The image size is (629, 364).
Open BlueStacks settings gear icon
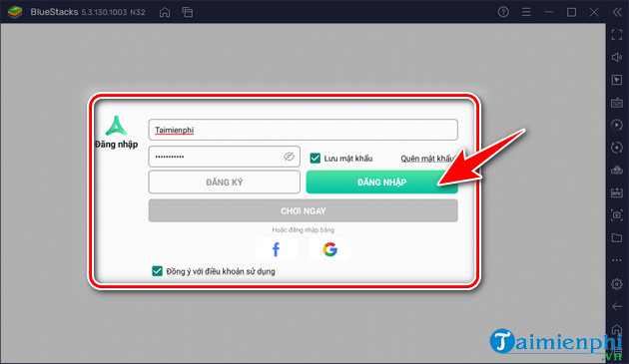[617, 284]
